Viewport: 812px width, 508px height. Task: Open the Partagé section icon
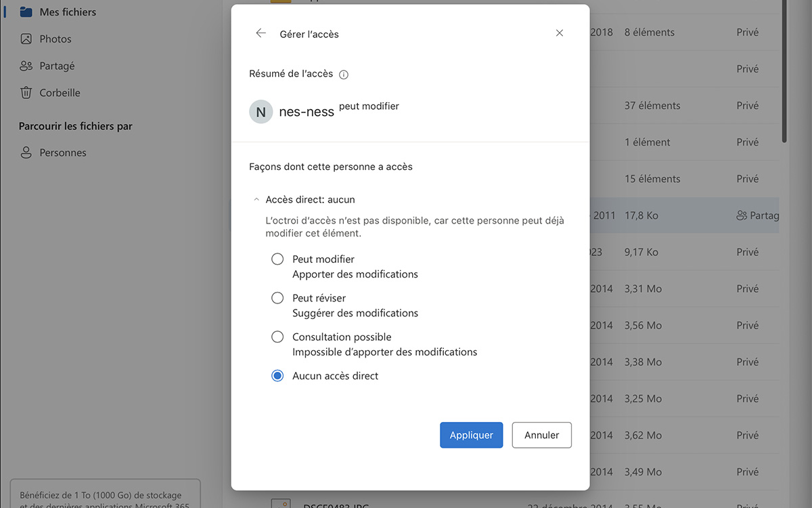point(26,66)
